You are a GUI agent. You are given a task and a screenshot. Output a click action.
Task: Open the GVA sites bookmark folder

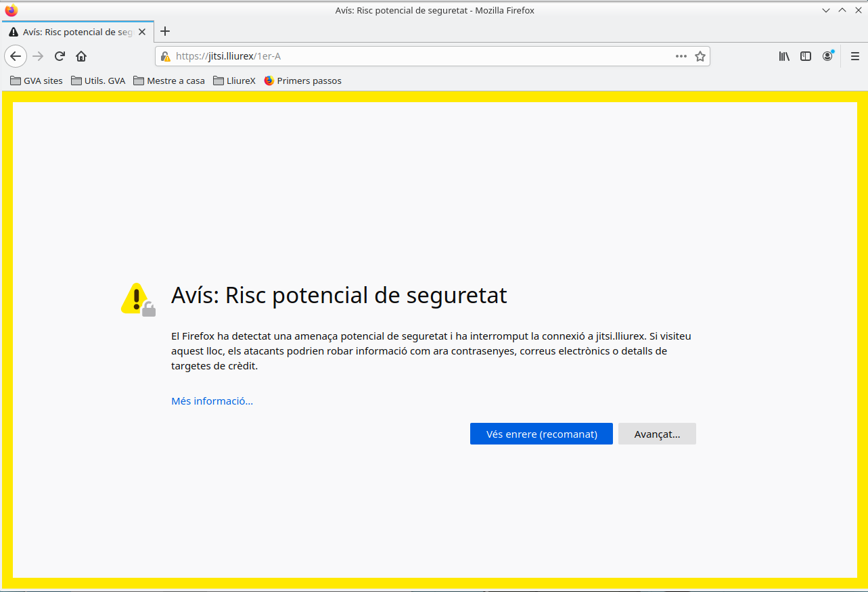(x=37, y=81)
